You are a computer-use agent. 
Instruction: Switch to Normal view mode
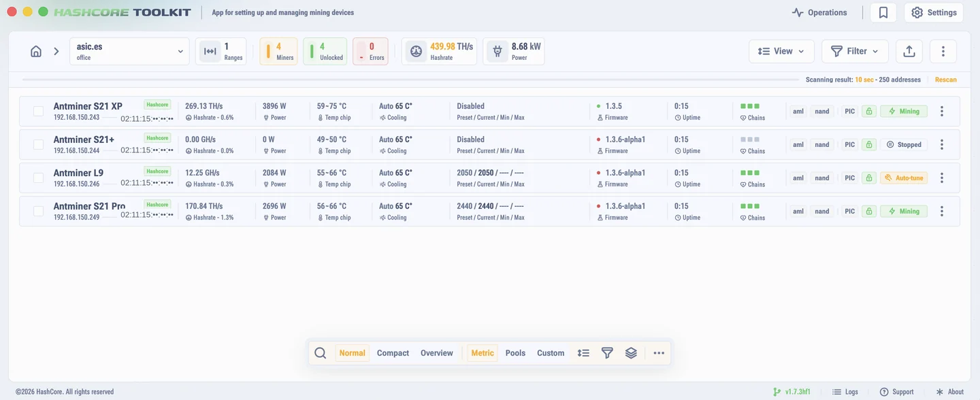point(352,353)
